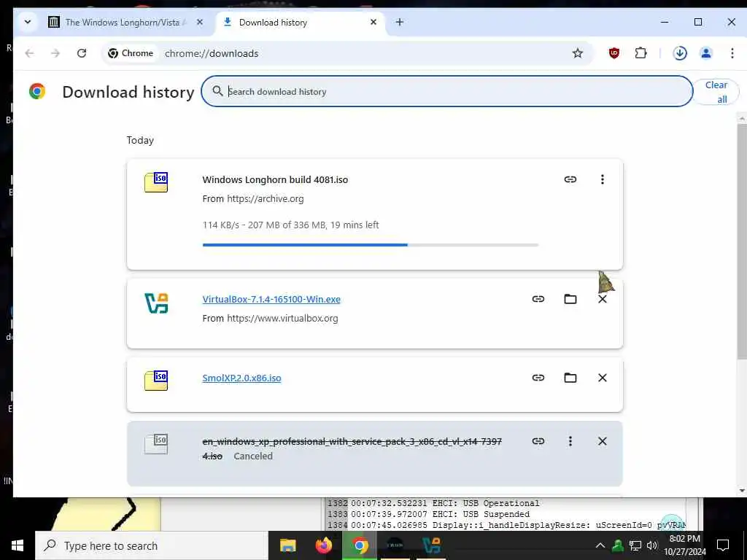
Task: Remove canceled Windows XP ISO from list
Action: pyautogui.click(x=602, y=441)
